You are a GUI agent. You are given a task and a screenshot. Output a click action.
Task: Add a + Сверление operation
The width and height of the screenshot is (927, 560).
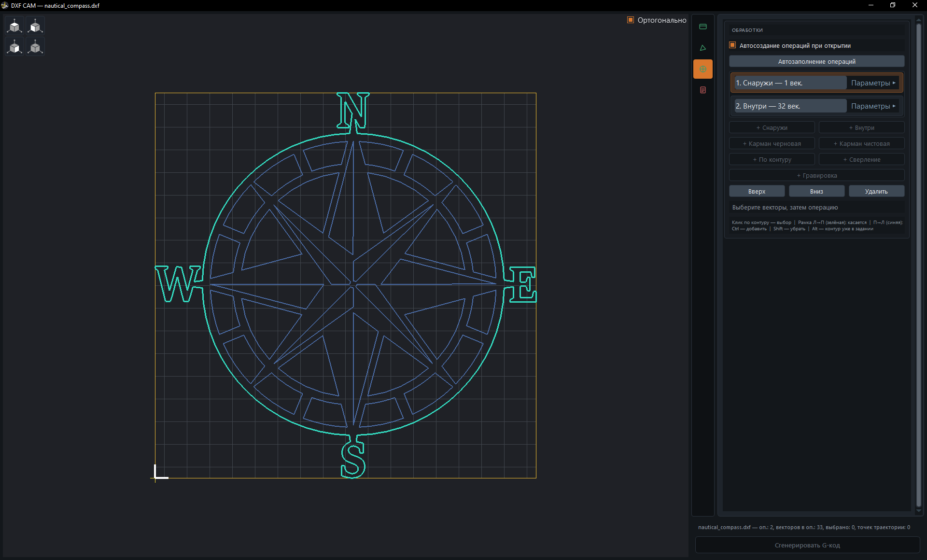point(861,159)
